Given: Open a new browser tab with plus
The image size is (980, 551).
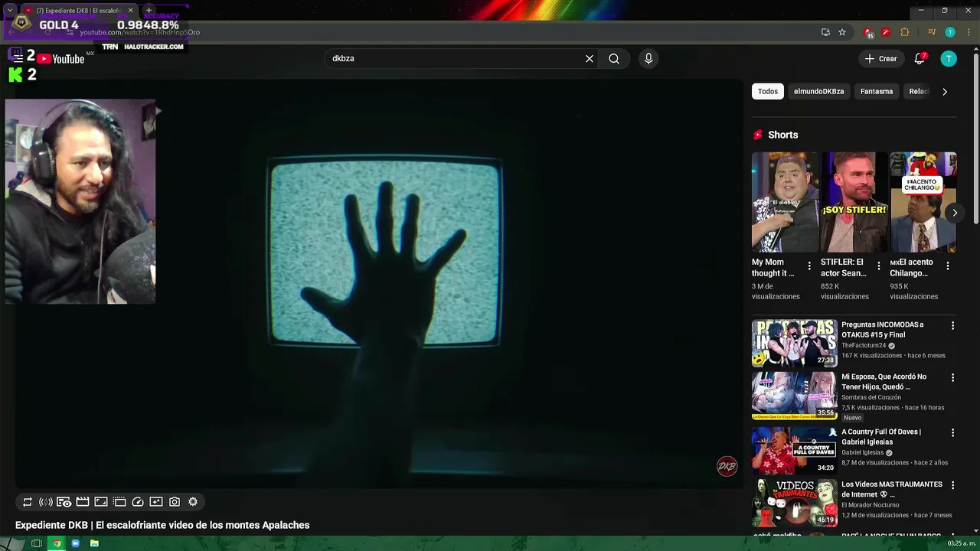Looking at the screenshot, I should [149, 11].
